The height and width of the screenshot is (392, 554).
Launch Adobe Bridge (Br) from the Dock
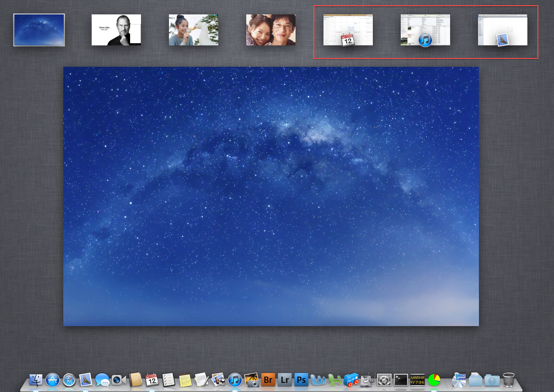point(268,380)
